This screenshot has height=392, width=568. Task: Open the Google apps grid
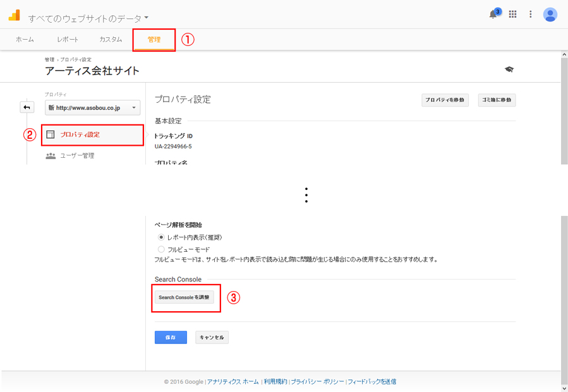512,14
